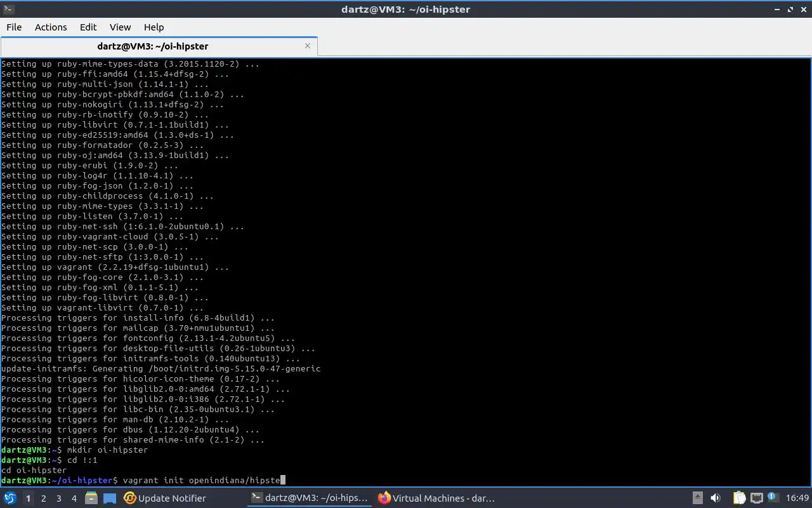
Task: Open the View menu
Action: coord(120,27)
